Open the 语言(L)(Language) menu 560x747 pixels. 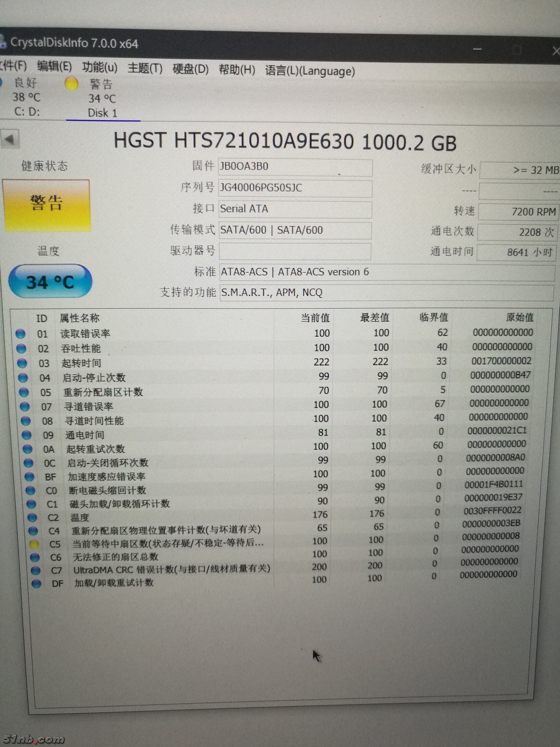click(x=310, y=71)
